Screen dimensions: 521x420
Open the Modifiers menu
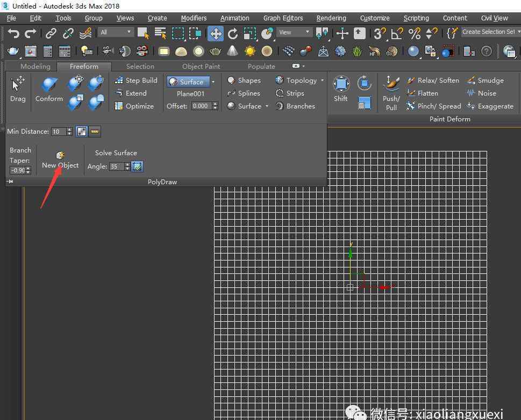pyautogui.click(x=194, y=18)
